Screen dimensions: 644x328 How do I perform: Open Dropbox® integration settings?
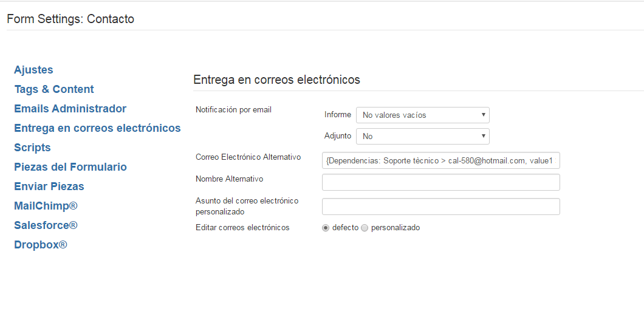click(40, 245)
